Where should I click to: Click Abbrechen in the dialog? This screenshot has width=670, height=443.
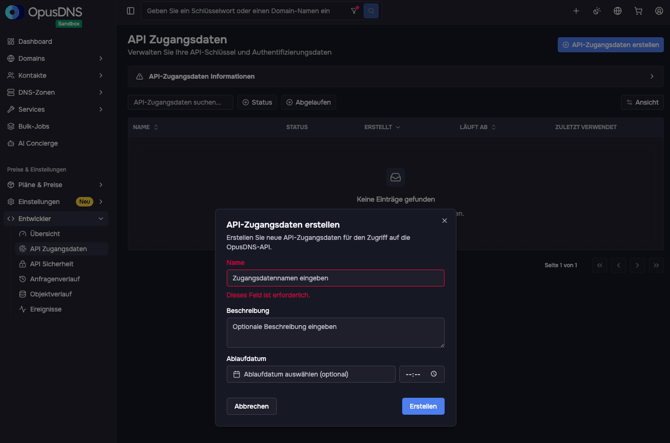(251, 406)
